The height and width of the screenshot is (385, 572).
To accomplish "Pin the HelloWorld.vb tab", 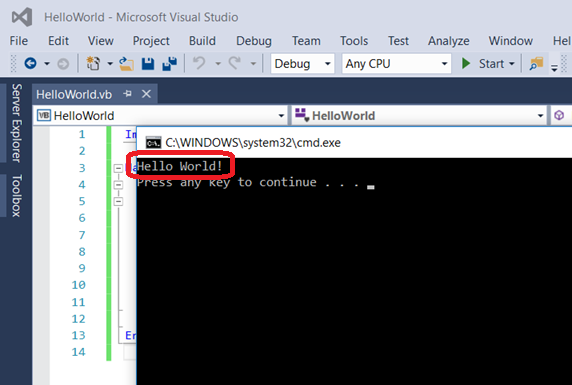I will (x=127, y=94).
